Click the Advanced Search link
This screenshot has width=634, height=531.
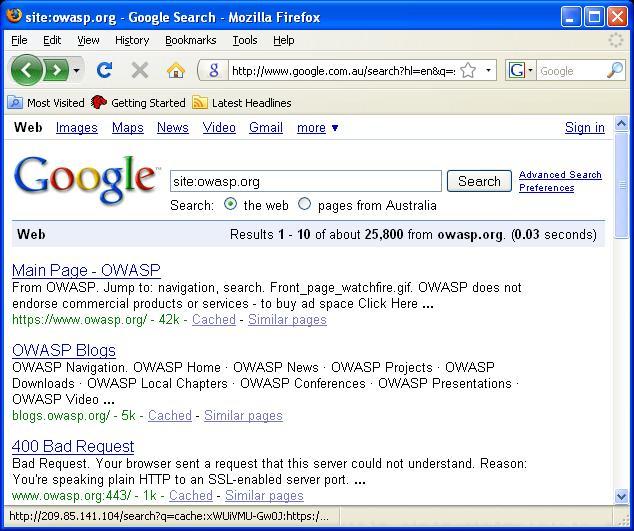coord(560,175)
